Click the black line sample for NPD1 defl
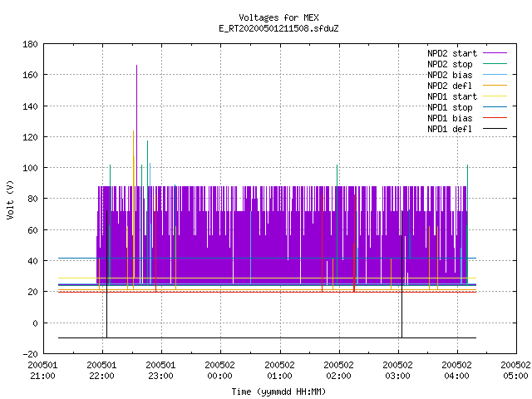532x399 pixels. 495,129
